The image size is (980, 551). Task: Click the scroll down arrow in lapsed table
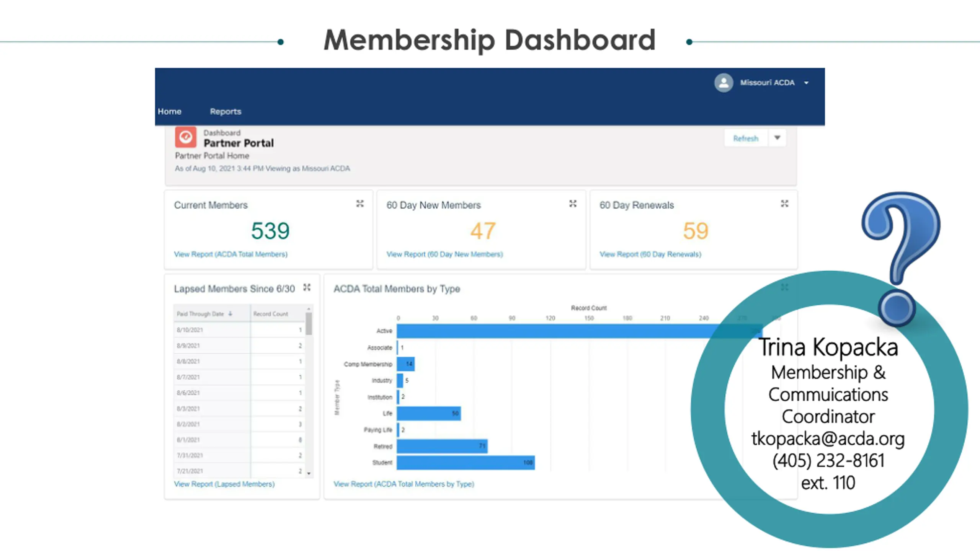309,474
